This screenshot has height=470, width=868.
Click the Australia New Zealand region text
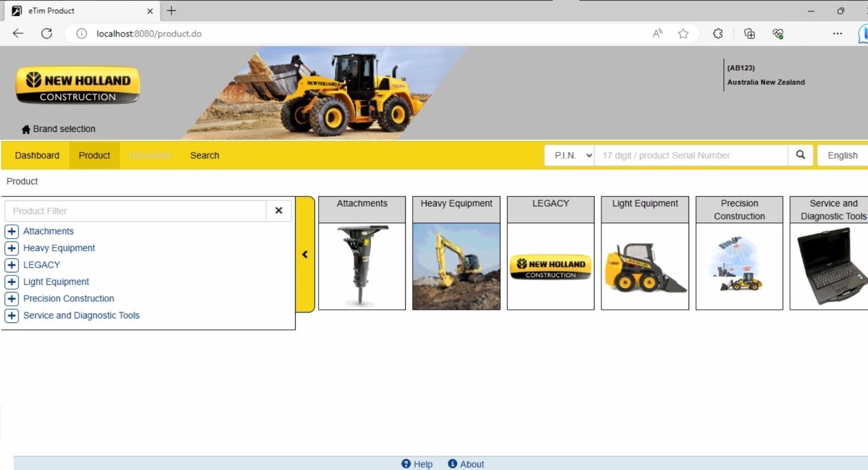(x=766, y=82)
